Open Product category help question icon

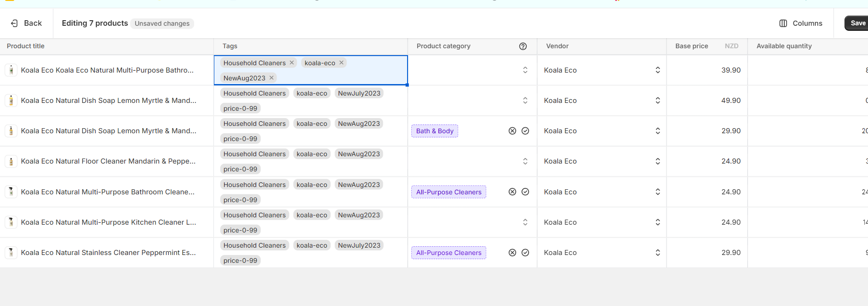click(523, 46)
